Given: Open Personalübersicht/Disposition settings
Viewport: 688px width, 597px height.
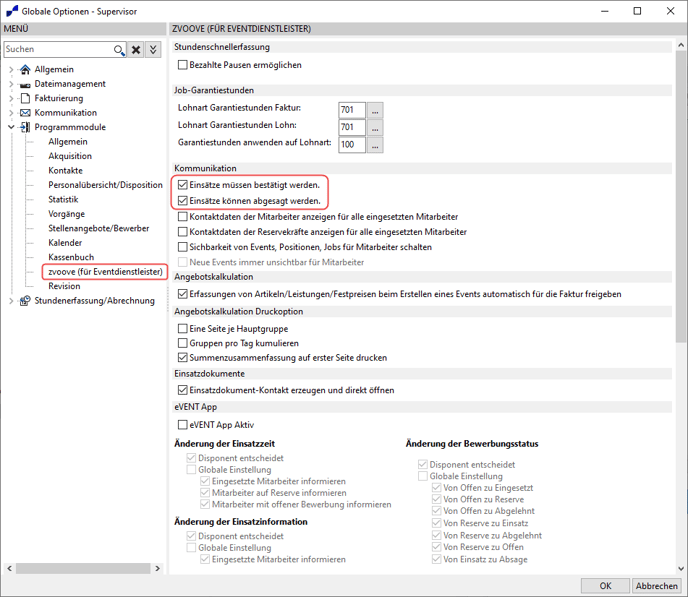Looking at the screenshot, I should (105, 185).
